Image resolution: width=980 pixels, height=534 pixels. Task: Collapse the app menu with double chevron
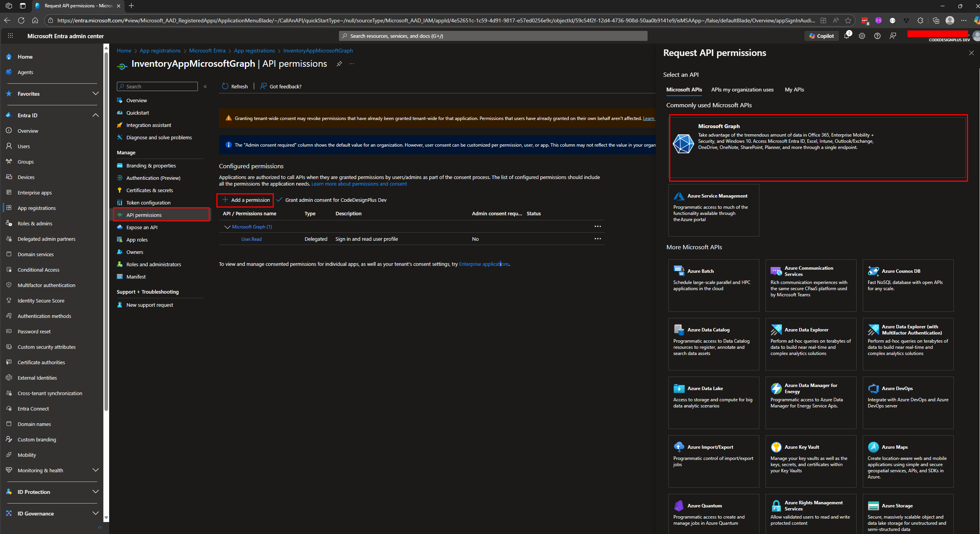(205, 86)
